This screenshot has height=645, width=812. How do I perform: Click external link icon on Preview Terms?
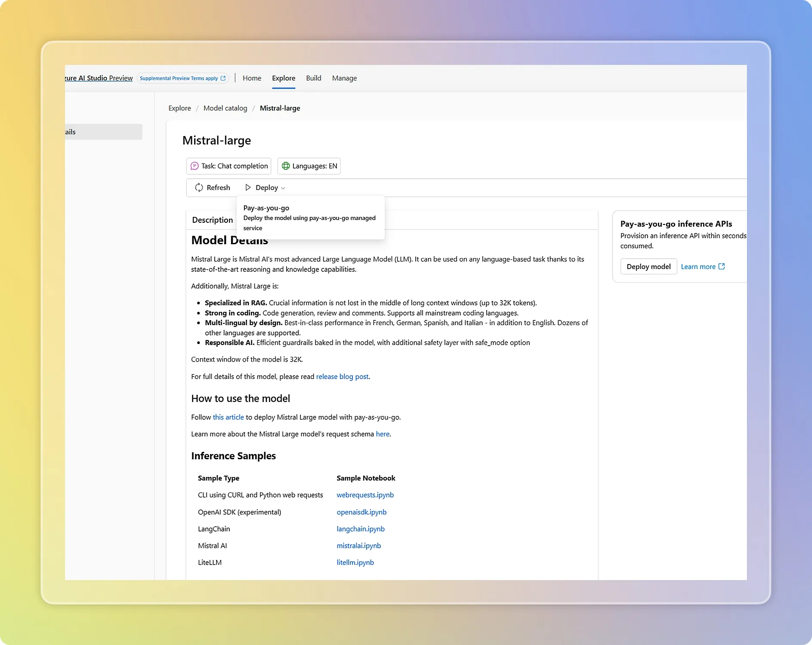click(223, 78)
